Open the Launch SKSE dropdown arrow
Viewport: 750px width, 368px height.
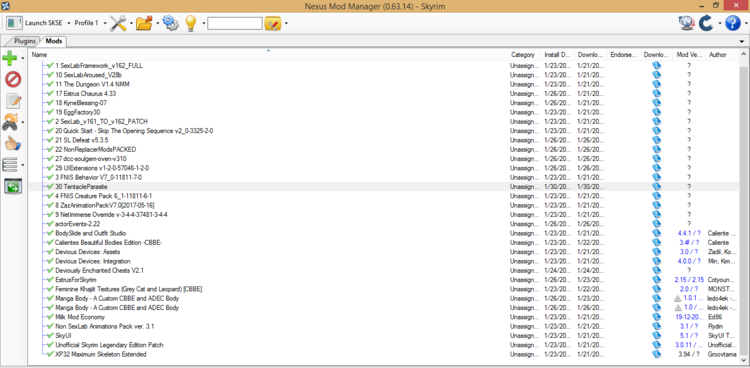click(68, 23)
